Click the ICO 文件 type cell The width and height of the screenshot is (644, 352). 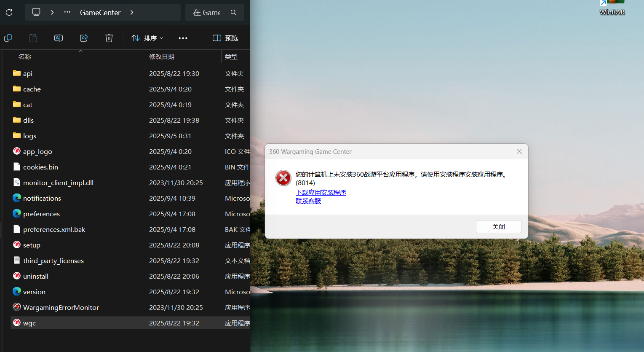[x=237, y=151]
